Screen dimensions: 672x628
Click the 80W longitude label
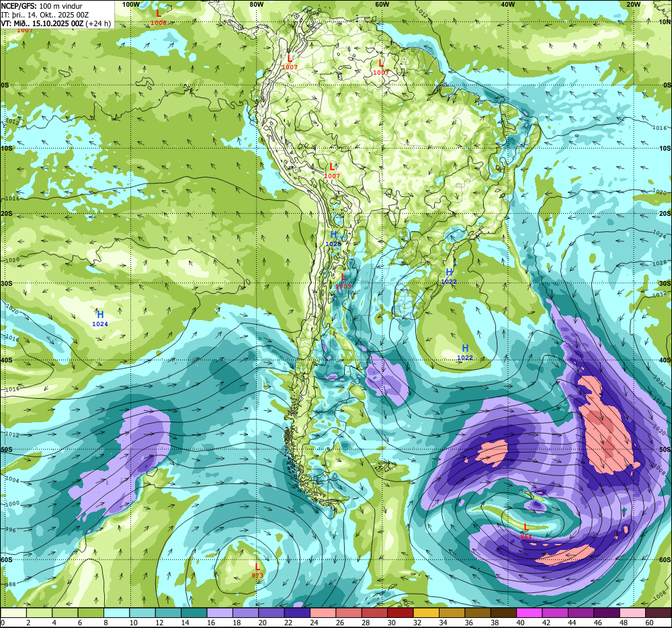click(256, 4)
